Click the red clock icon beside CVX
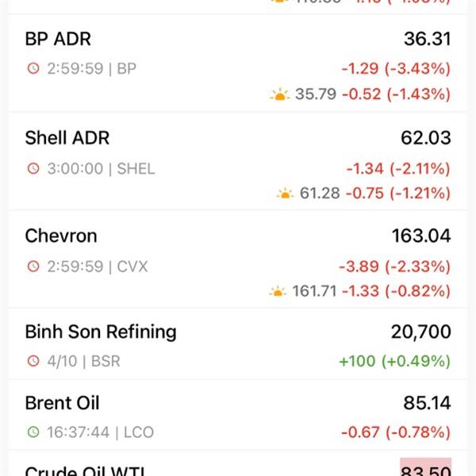 [x=33, y=267]
